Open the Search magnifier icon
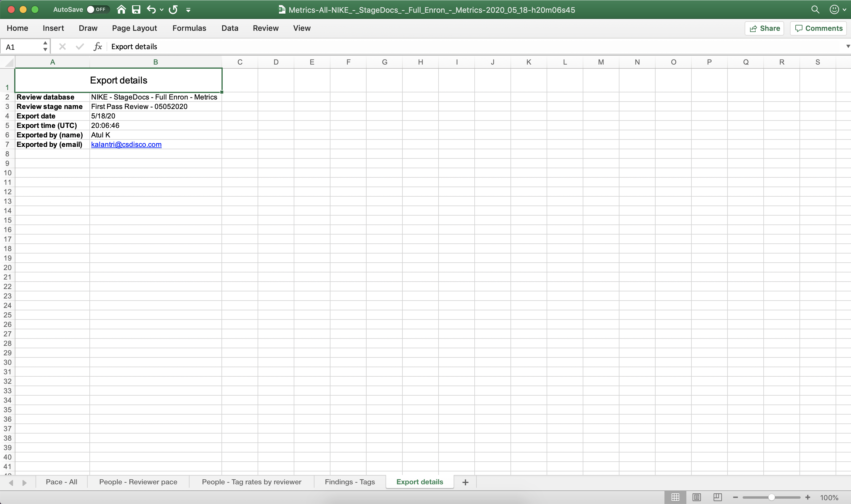 pos(815,9)
